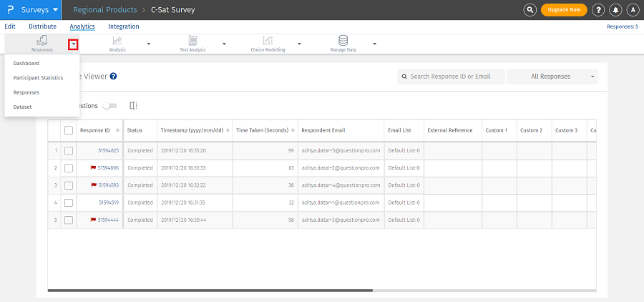Click the Choice Modelling icon
644x302 pixels.
click(x=268, y=41)
